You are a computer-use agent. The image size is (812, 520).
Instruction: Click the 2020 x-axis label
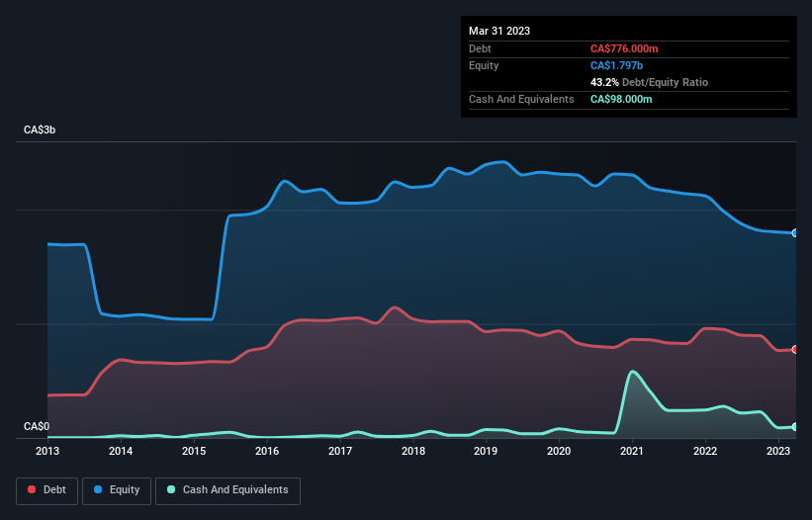(559, 451)
